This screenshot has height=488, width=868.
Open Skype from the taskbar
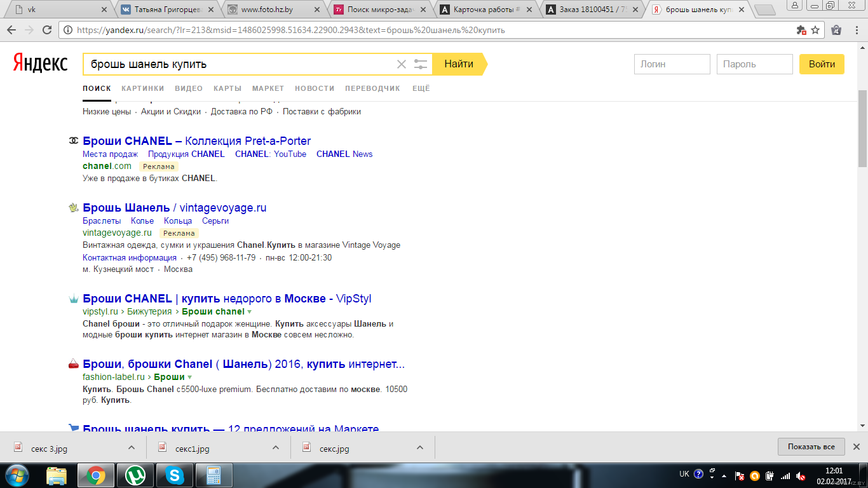click(173, 475)
